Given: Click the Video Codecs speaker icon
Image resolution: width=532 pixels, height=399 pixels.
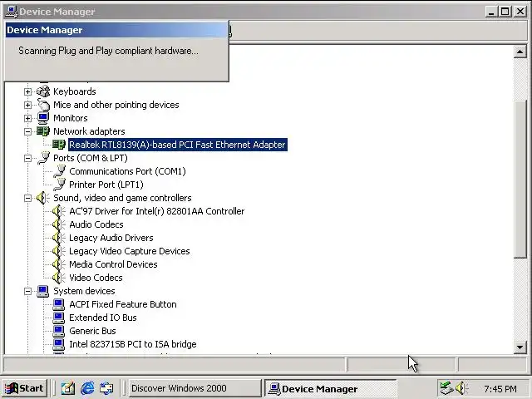Looking at the screenshot, I should 59,278.
